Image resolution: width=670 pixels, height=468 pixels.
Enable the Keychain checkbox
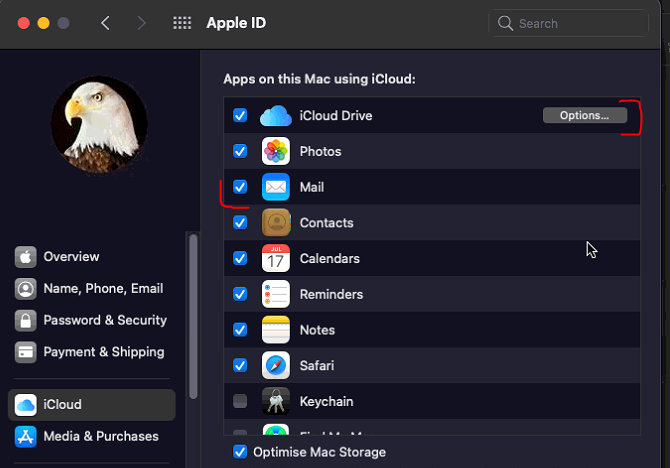(240, 401)
